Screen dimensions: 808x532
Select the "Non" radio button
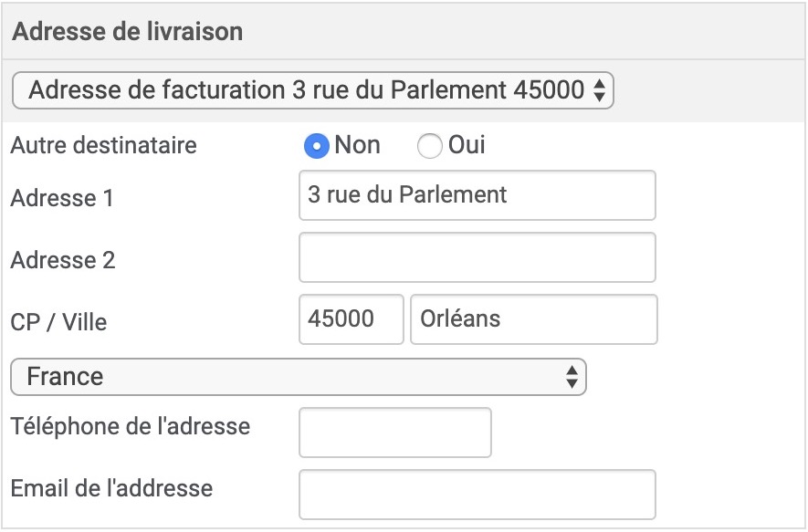pyautogui.click(x=317, y=146)
